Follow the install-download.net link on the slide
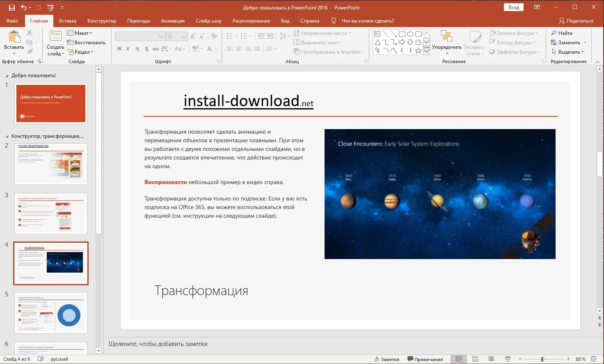Viewport: 604px width, 364px height. (248, 101)
